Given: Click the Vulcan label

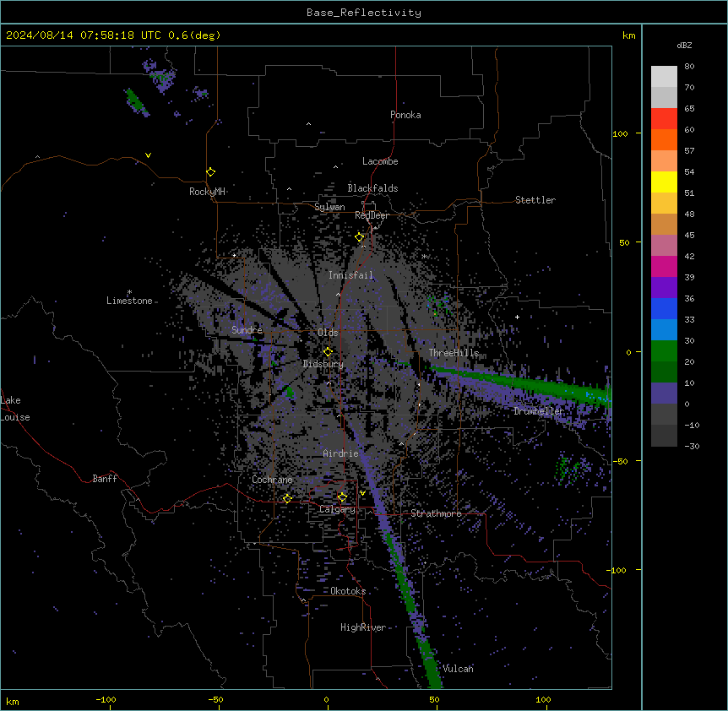Looking at the screenshot, I should 458,669.
